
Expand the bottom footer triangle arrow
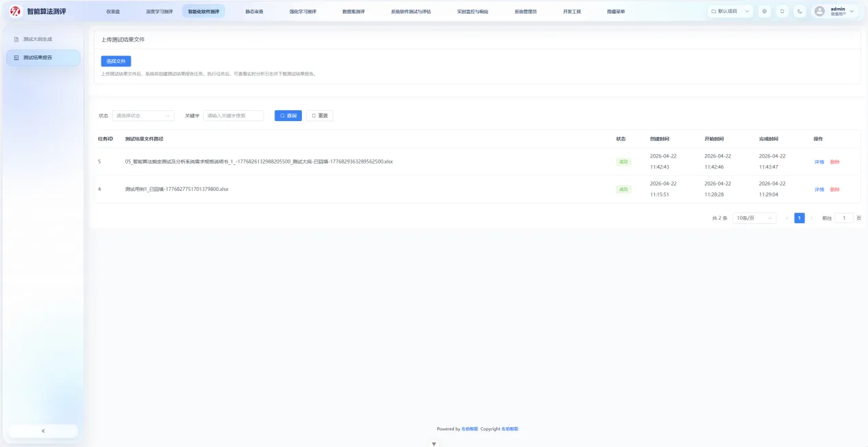coord(434,444)
